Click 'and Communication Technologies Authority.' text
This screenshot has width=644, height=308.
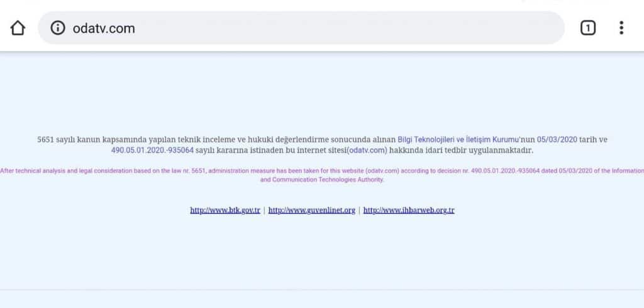pos(321,180)
